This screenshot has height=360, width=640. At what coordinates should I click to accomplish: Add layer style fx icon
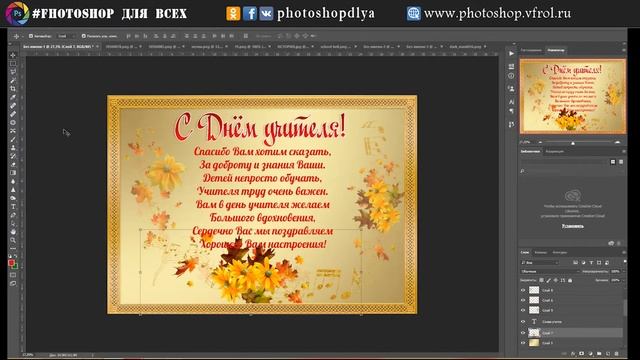point(573,353)
